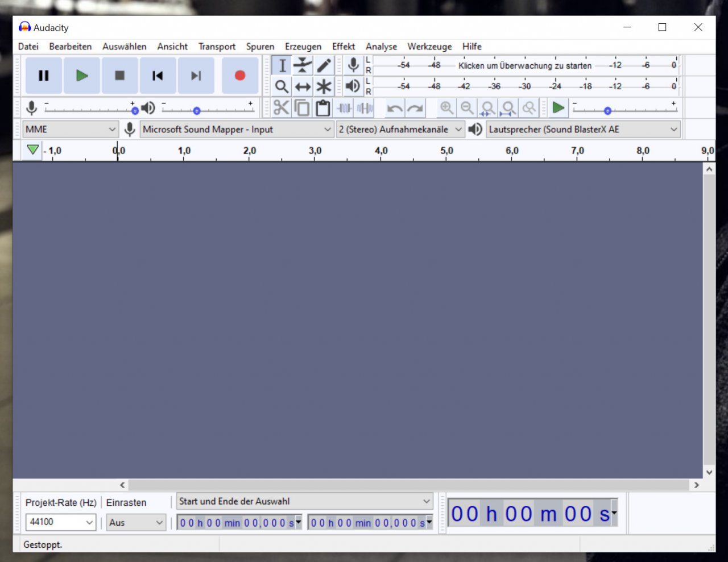728x562 pixels.
Task: Toggle the Pause button
Action: (x=44, y=76)
